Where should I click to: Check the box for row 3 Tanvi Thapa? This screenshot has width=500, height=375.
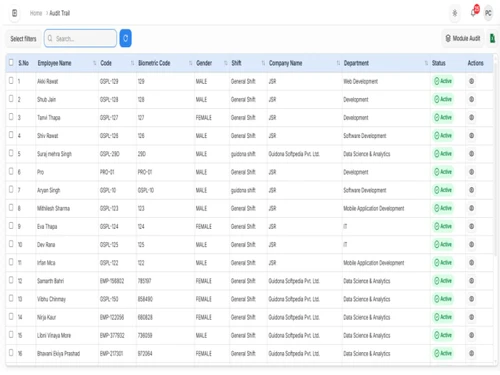point(11,117)
